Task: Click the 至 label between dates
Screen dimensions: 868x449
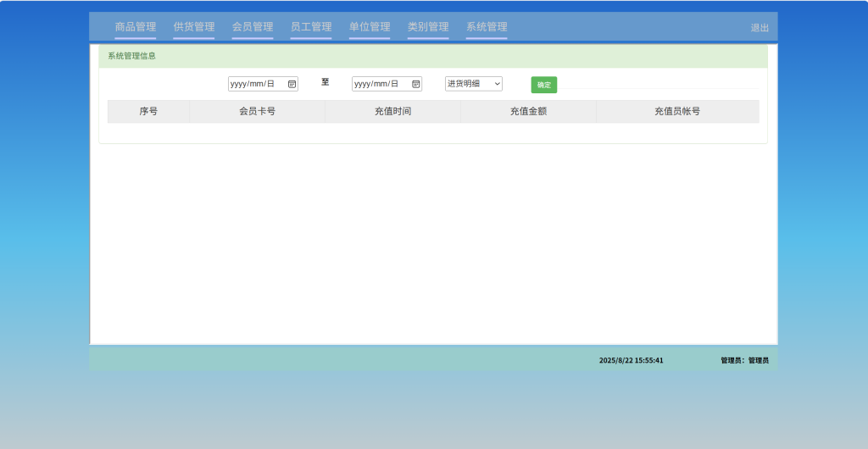Action: click(x=325, y=82)
